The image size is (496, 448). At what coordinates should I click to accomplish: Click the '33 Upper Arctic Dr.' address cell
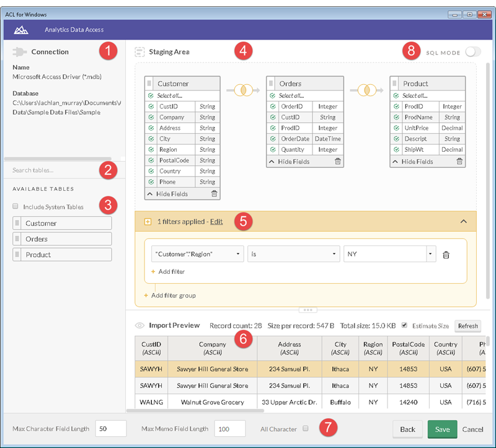click(290, 402)
